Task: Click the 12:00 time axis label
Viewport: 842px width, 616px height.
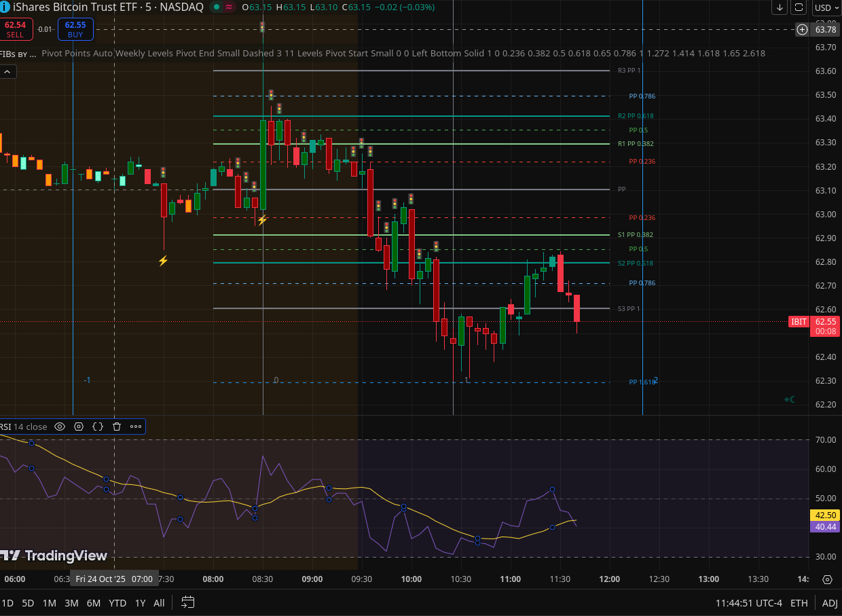Action: 610,579
